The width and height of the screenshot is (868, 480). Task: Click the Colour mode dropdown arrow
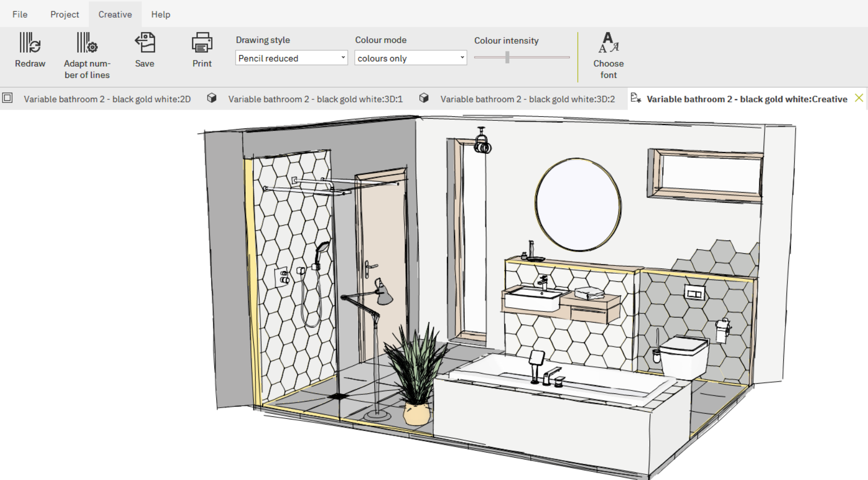(x=462, y=58)
